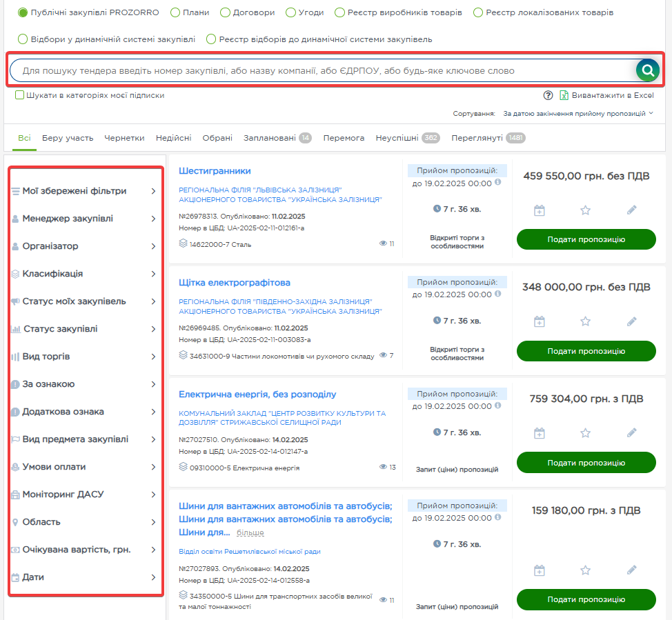Click the tender search input field
672x620 pixels.
tap(321, 70)
